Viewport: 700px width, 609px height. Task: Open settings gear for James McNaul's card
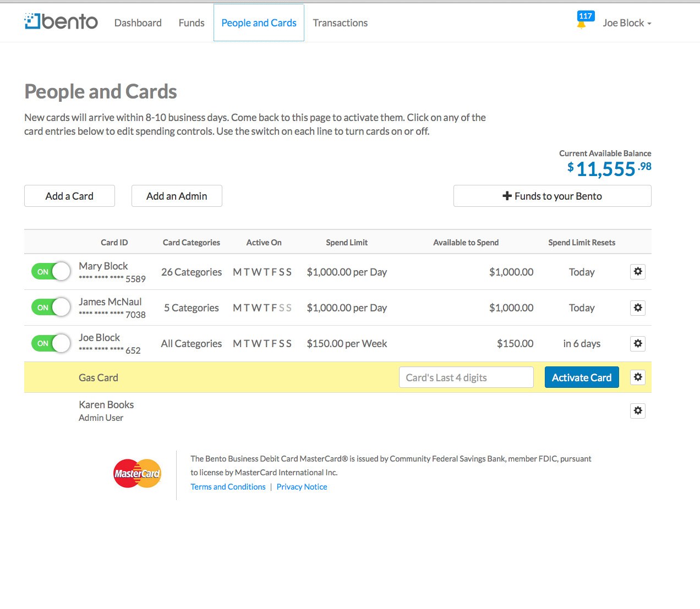[638, 308]
